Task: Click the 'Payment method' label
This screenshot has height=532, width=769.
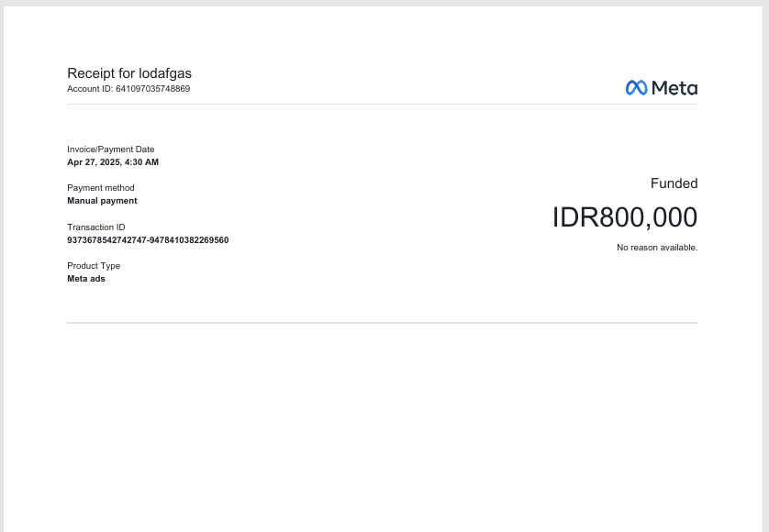Action: coord(101,188)
